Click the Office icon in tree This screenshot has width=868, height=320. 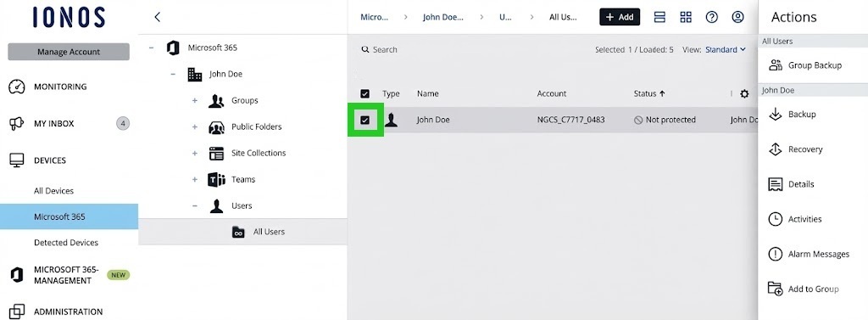pos(173,48)
